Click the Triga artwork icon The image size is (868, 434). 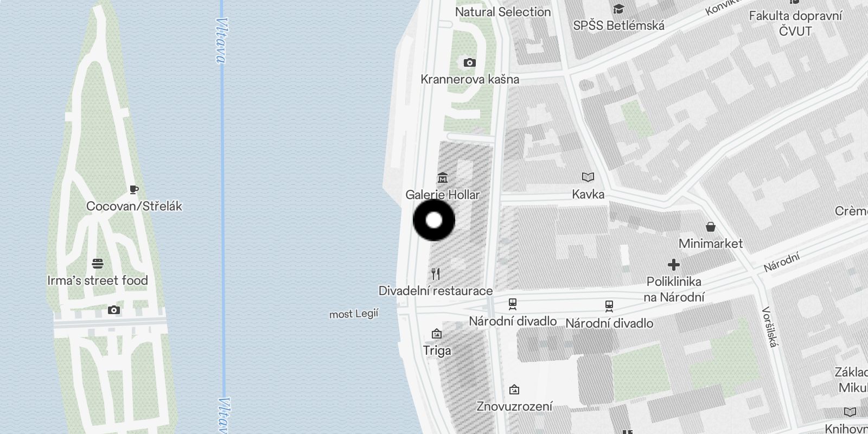pyautogui.click(x=437, y=334)
